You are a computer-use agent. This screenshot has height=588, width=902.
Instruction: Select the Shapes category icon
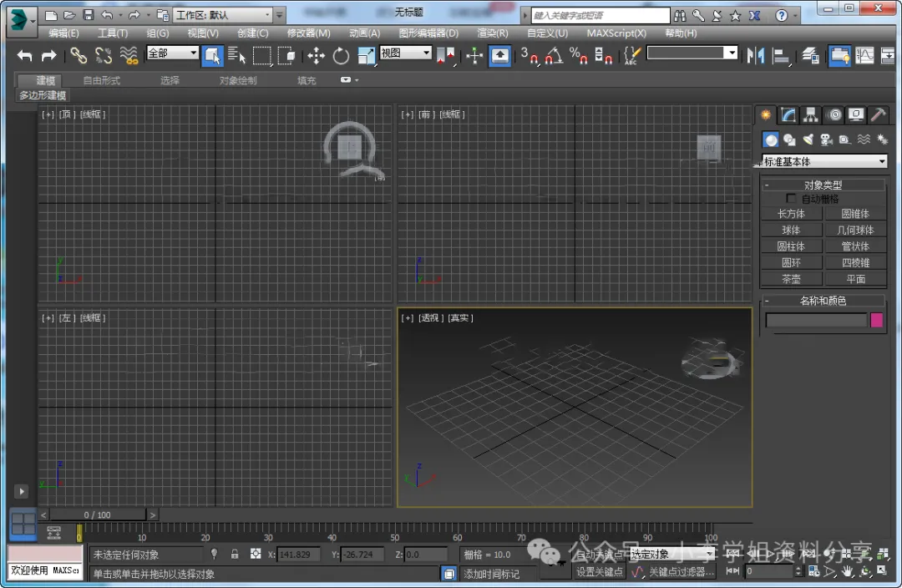[789, 139]
